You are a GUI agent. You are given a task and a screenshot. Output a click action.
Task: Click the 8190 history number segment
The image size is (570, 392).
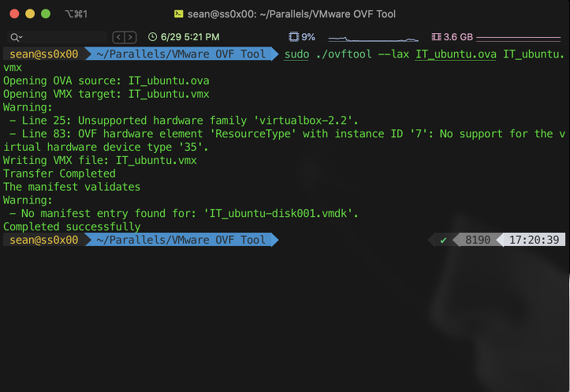(478, 240)
